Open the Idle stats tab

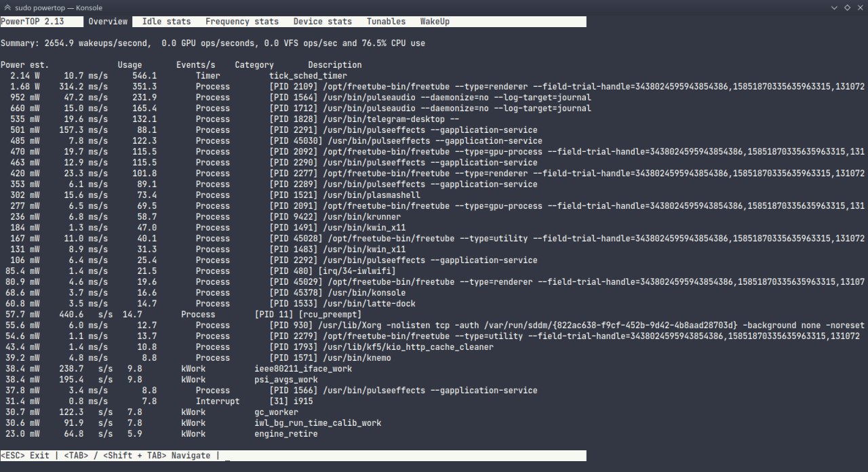(x=166, y=22)
